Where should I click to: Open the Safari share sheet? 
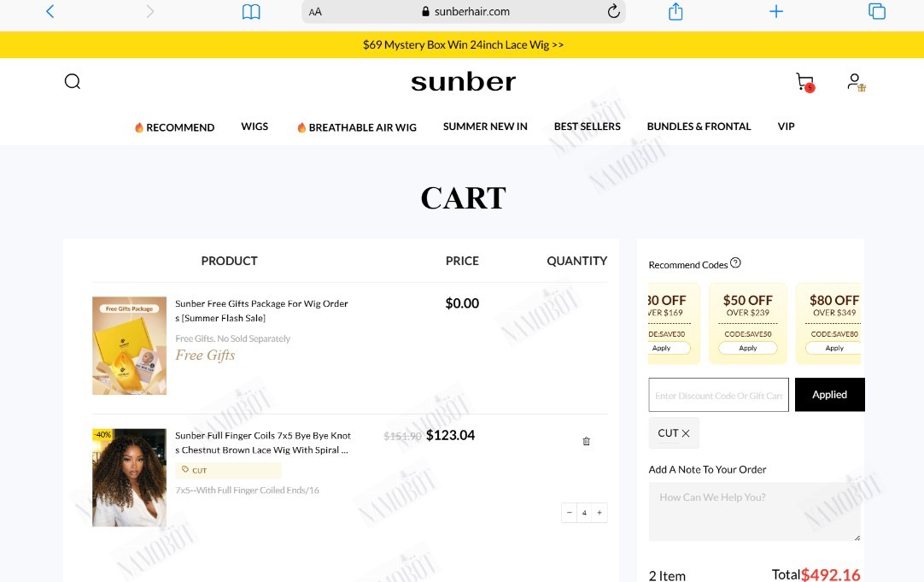tap(675, 11)
